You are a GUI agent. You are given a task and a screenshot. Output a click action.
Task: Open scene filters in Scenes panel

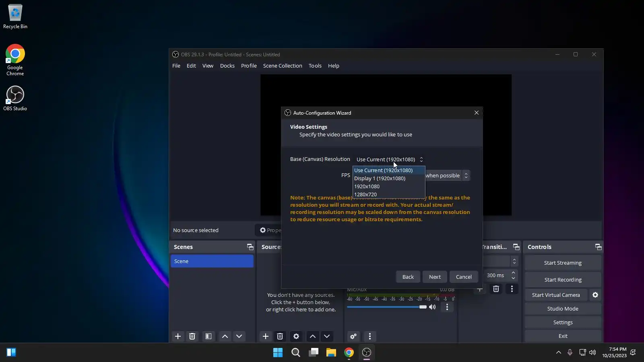pos(208,336)
